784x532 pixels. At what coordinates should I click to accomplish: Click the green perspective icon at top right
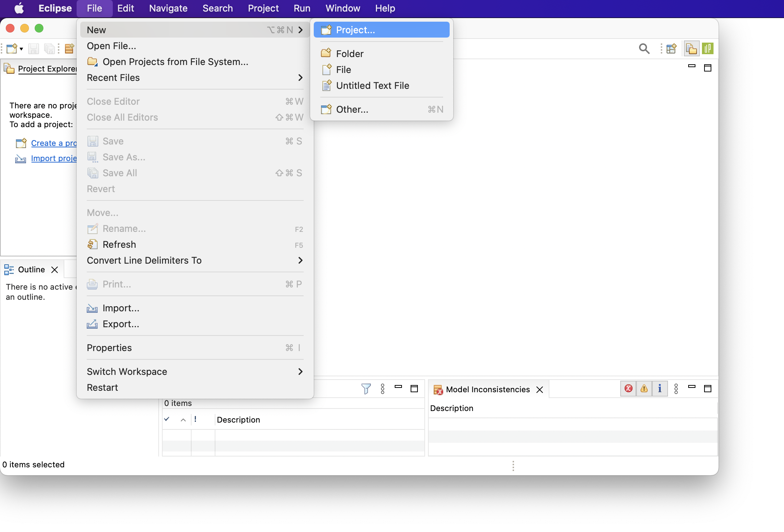click(x=707, y=48)
